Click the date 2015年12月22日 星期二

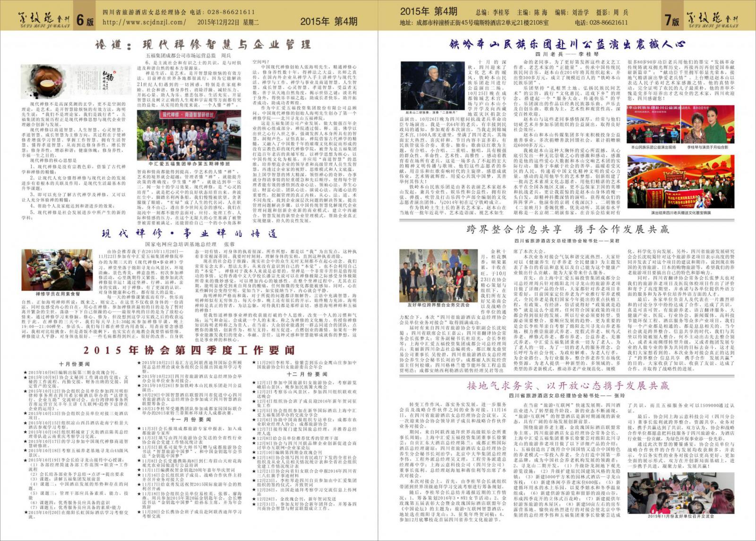point(228,22)
